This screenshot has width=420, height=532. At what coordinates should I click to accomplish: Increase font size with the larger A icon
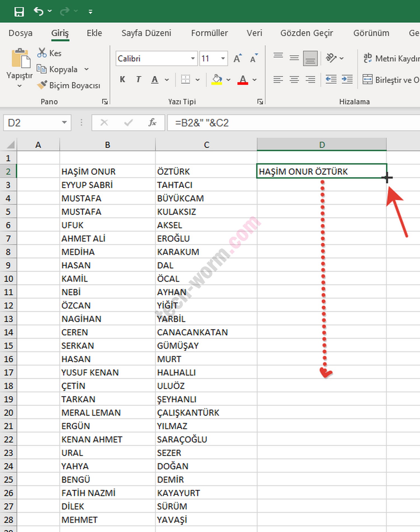click(237, 59)
